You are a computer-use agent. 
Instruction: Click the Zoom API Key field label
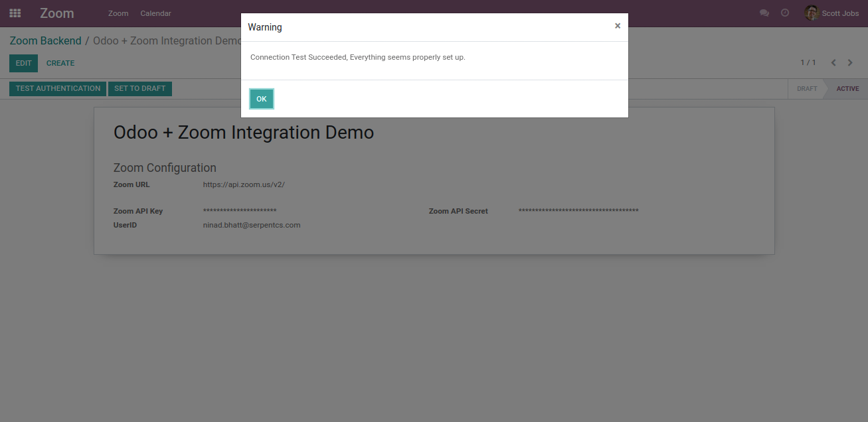coord(138,211)
